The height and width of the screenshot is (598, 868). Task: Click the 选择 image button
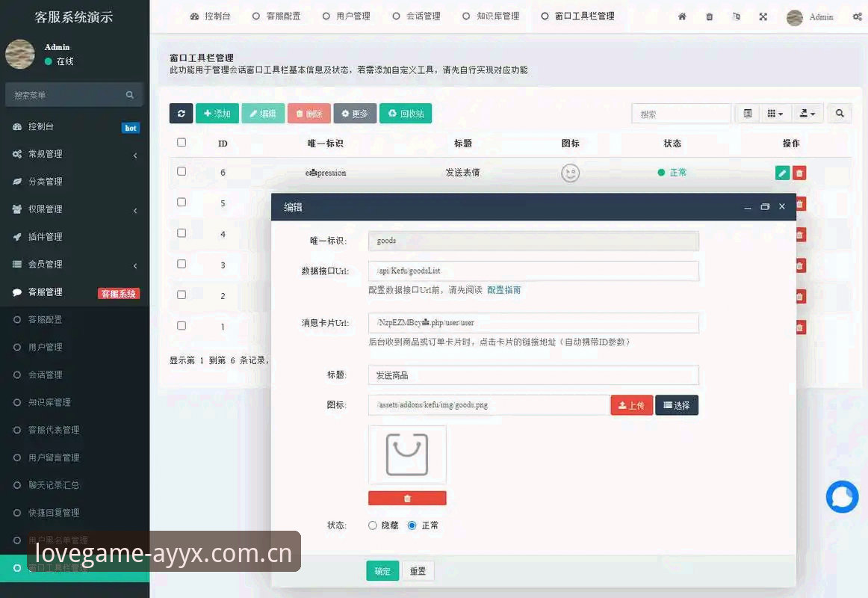[x=677, y=405]
